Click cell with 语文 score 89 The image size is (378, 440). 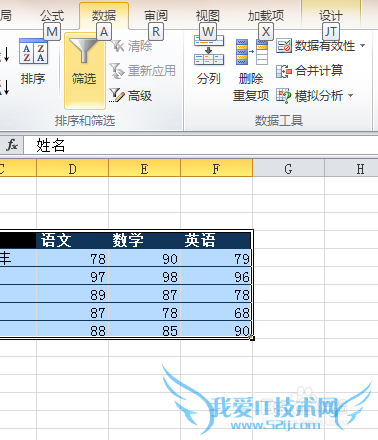coord(72,294)
